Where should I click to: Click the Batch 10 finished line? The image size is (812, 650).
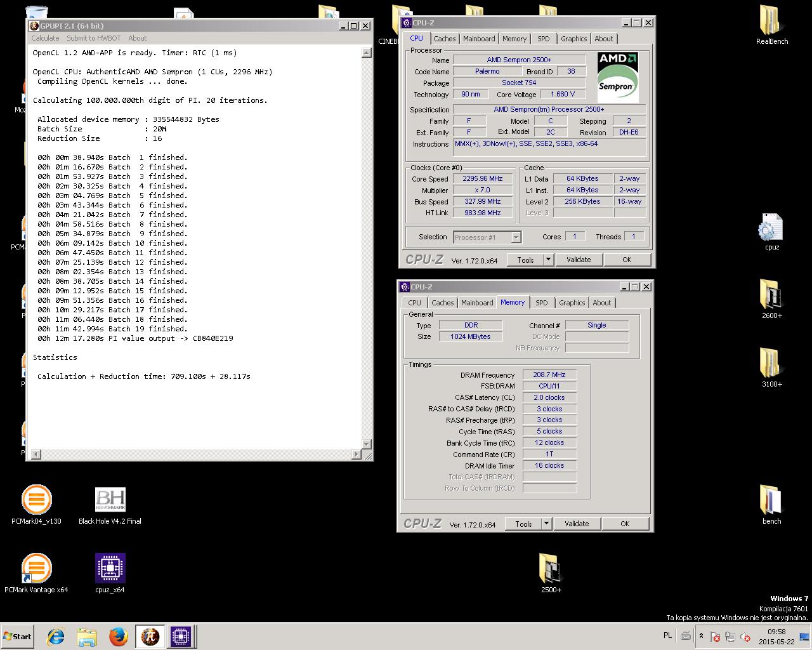click(112, 243)
